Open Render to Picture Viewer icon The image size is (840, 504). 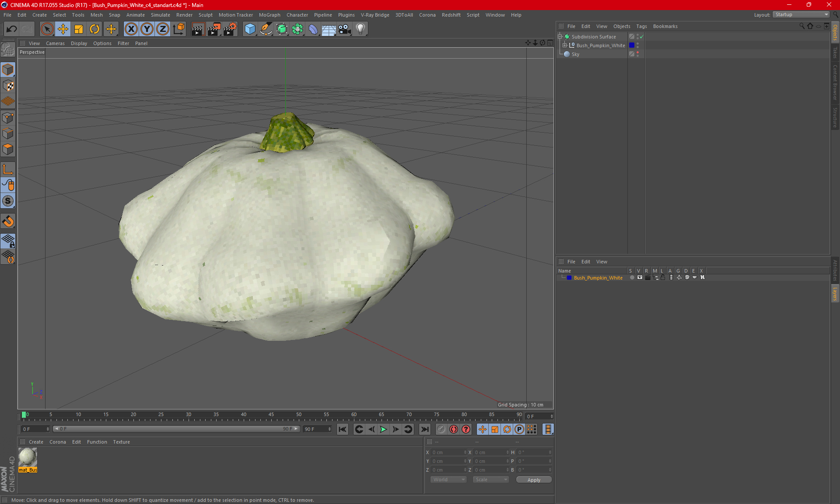click(214, 29)
